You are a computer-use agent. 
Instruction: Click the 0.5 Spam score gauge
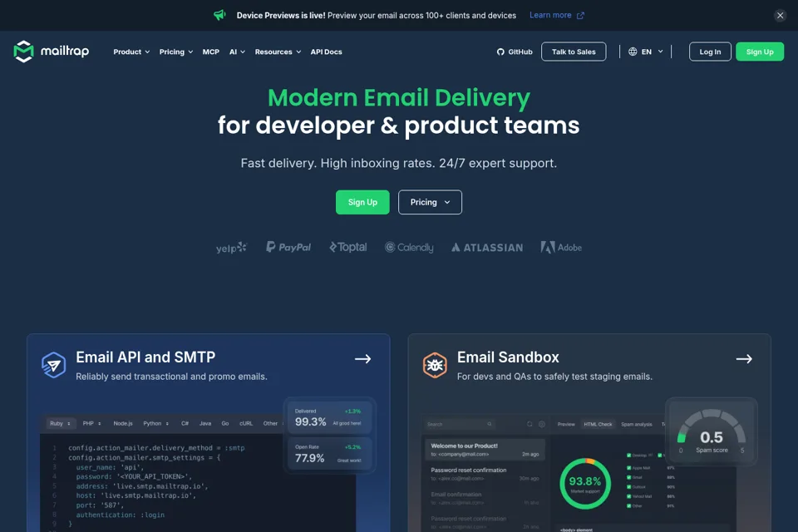click(x=712, y=431)
